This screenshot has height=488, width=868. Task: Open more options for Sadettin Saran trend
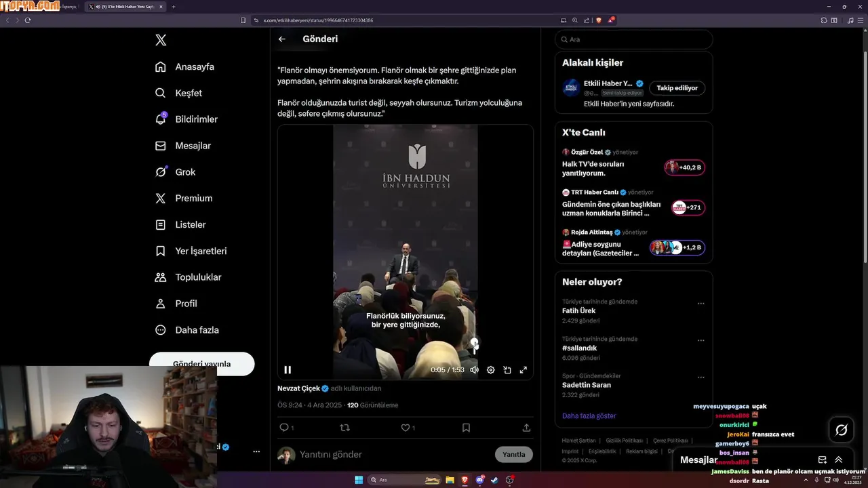tap(701, 378)
